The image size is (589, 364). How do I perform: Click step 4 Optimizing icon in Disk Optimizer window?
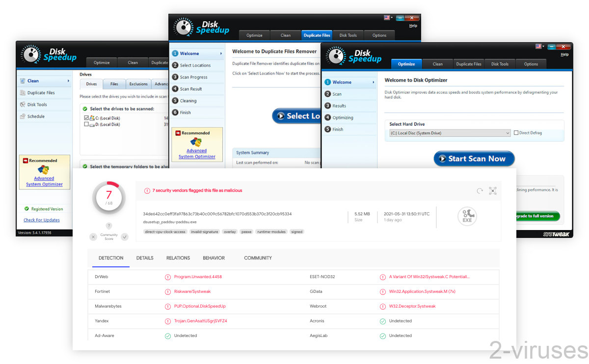coord(328,118)
